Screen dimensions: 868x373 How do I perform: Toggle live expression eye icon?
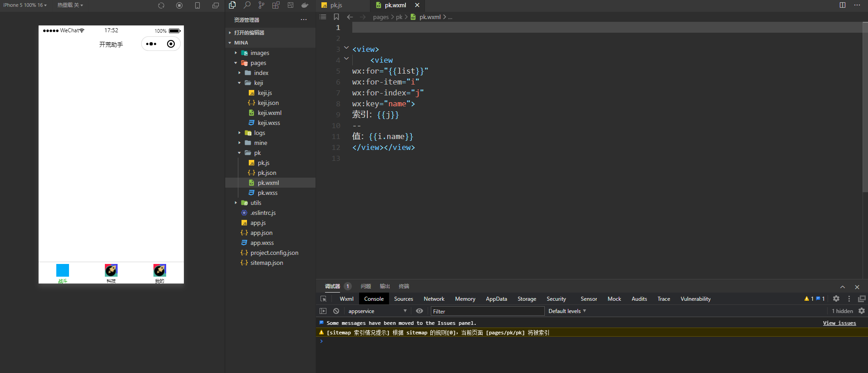click(419, 311)
